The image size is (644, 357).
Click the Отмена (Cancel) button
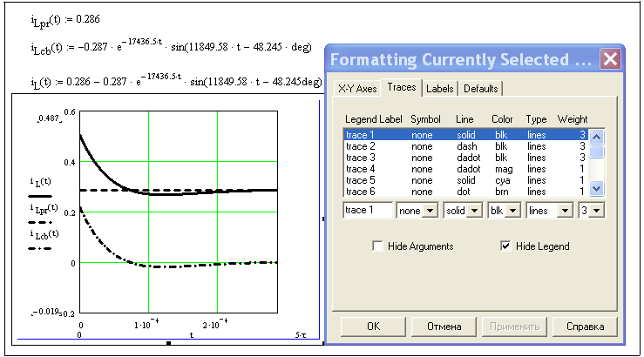click(444, 327)
